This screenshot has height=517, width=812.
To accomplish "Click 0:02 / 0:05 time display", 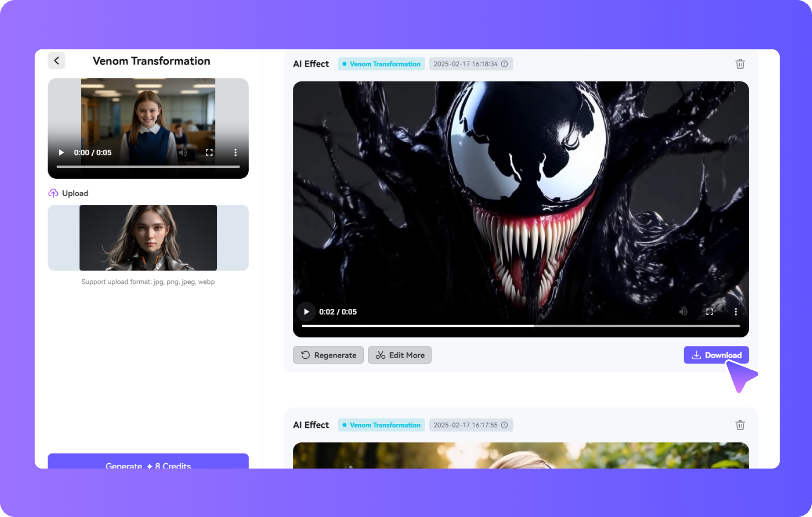I will tap(338, 312).
